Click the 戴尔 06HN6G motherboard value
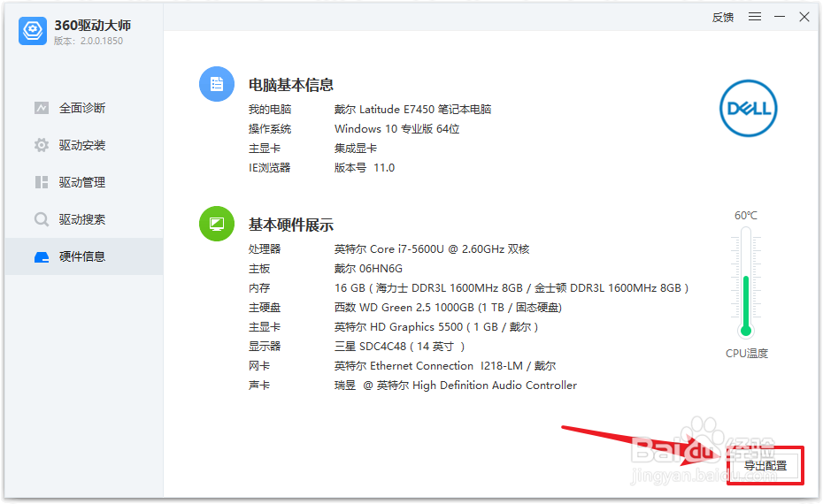 tap(368, 269)
